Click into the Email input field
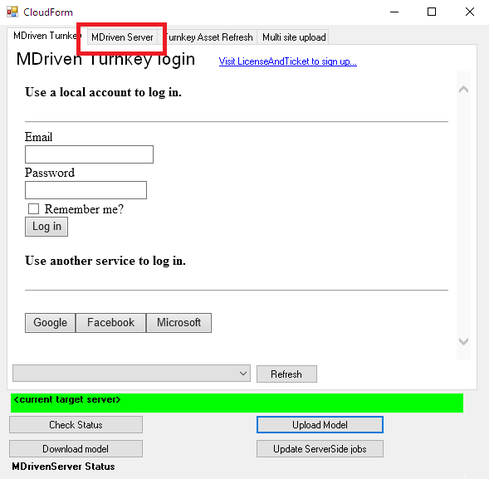This screenshot has height=479, width=489. tap(89, 154)
